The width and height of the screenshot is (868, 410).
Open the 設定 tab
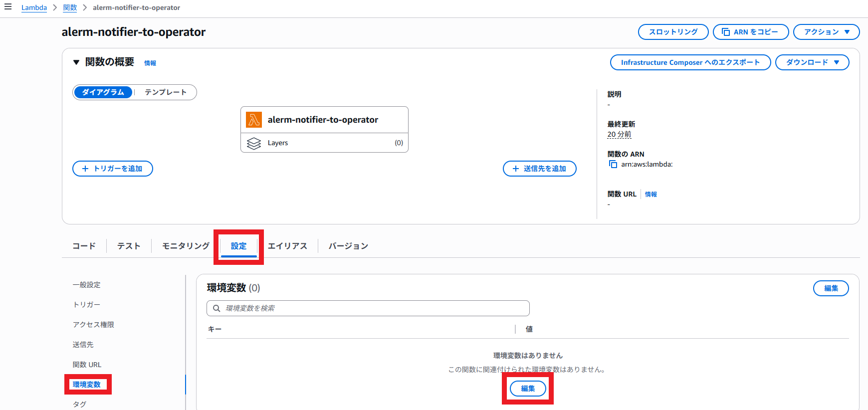tap(238, 246)
